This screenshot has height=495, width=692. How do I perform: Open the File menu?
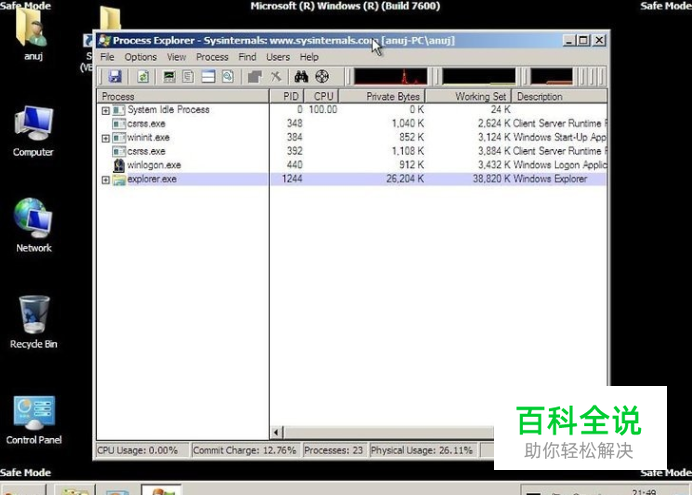tap(107, 57)
